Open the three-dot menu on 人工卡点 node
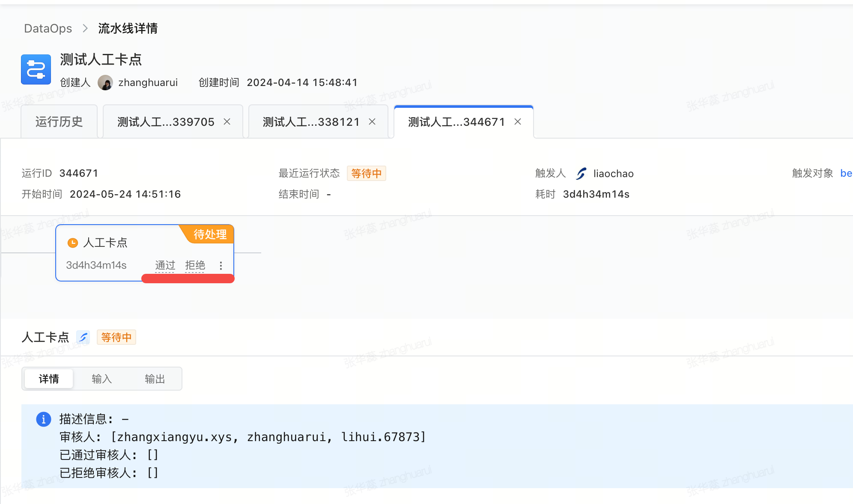The height and width of the screenshot is (504, 853). point(221,266)
